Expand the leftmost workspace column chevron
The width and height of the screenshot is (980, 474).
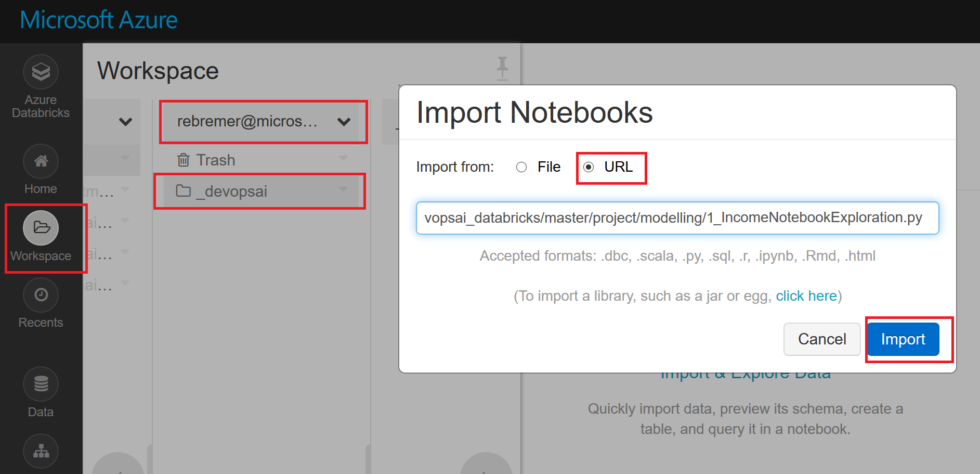coord(125,122)
